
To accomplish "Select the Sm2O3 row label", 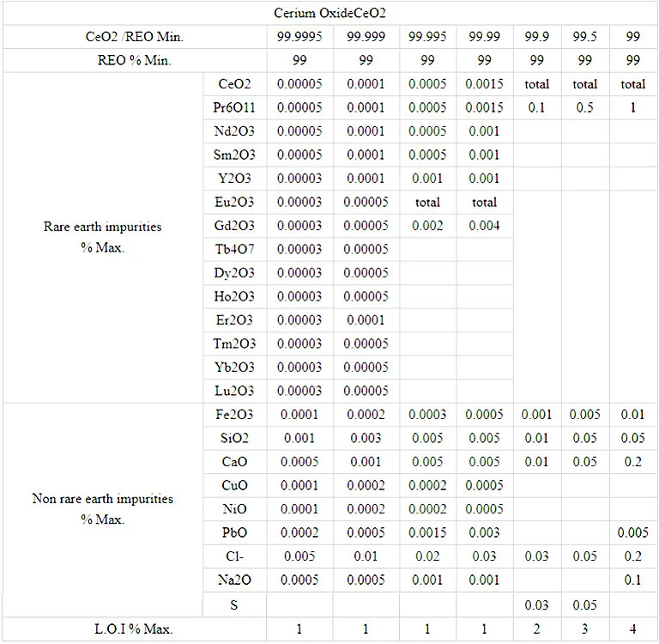I will [234, 155].
